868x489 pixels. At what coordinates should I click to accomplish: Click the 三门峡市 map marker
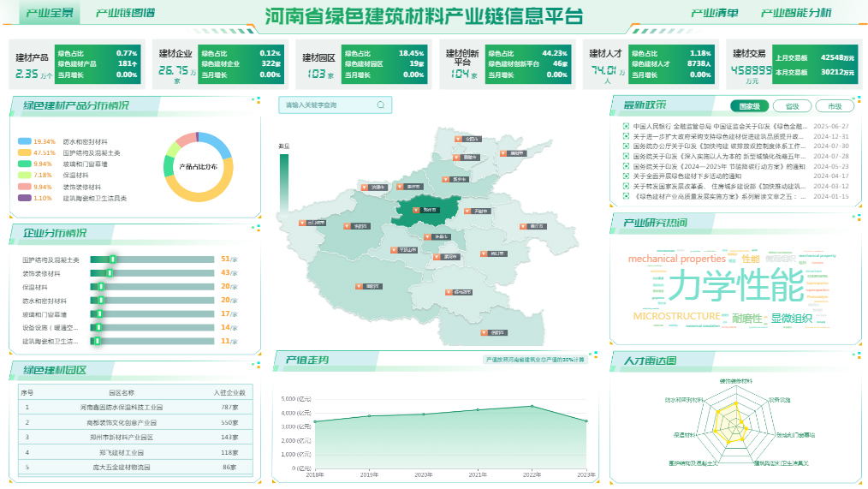(x=304, y=223)
